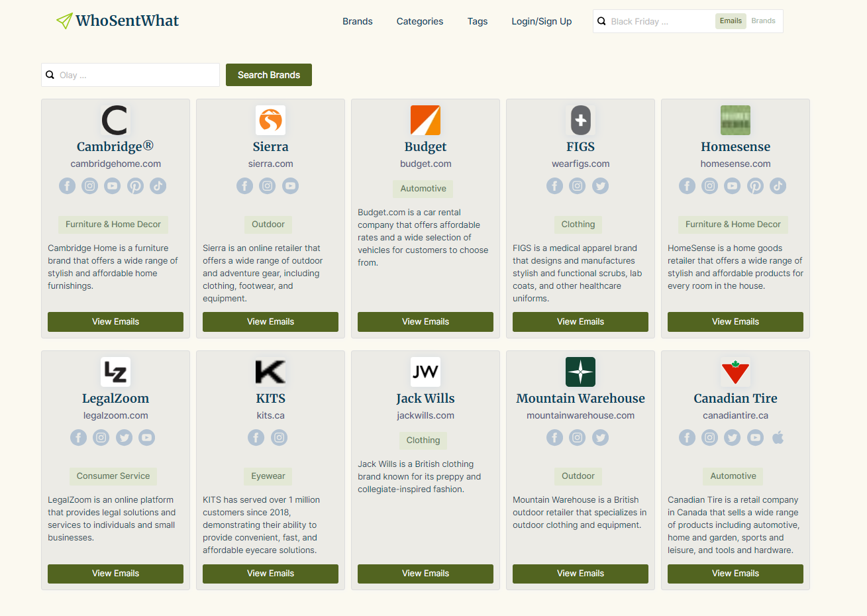Viewport: 867px width, 616px height.
Task: Click the WhoSentWhat paper plane logo
Action: (x=64, y=21)
